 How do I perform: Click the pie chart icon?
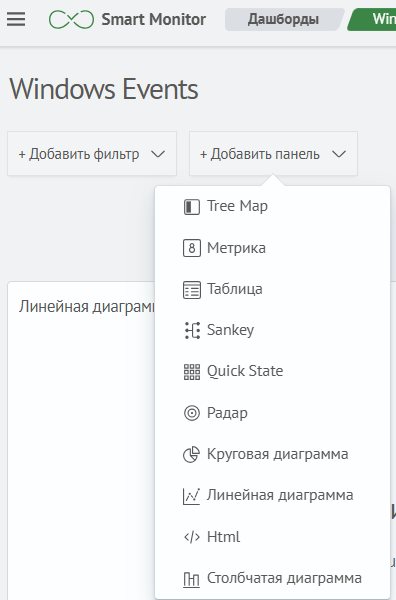click(192, 454)
